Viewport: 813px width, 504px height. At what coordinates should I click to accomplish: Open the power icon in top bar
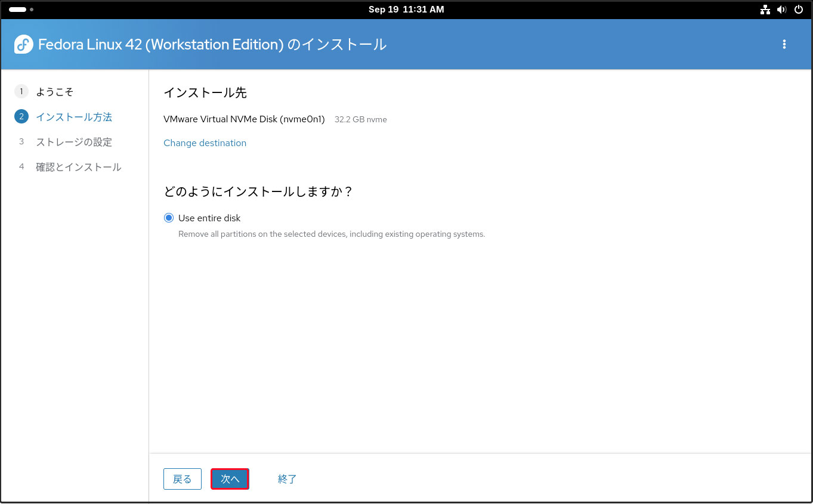798,10
